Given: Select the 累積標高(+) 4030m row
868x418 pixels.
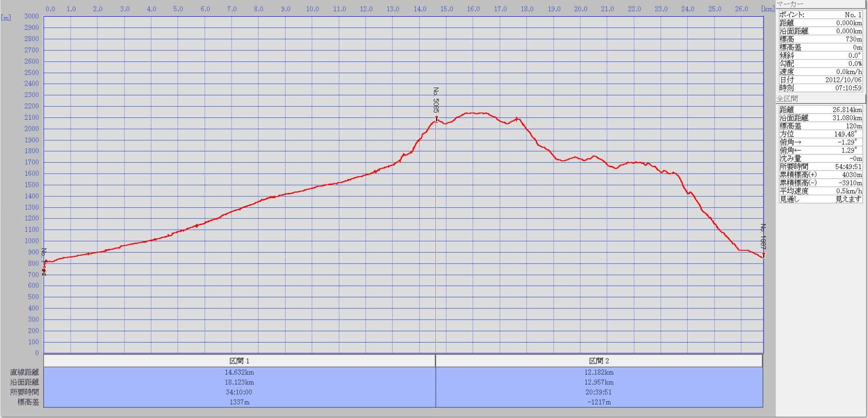Looking at the screenshot, I should pyautogui.click(x=820, y=175).
